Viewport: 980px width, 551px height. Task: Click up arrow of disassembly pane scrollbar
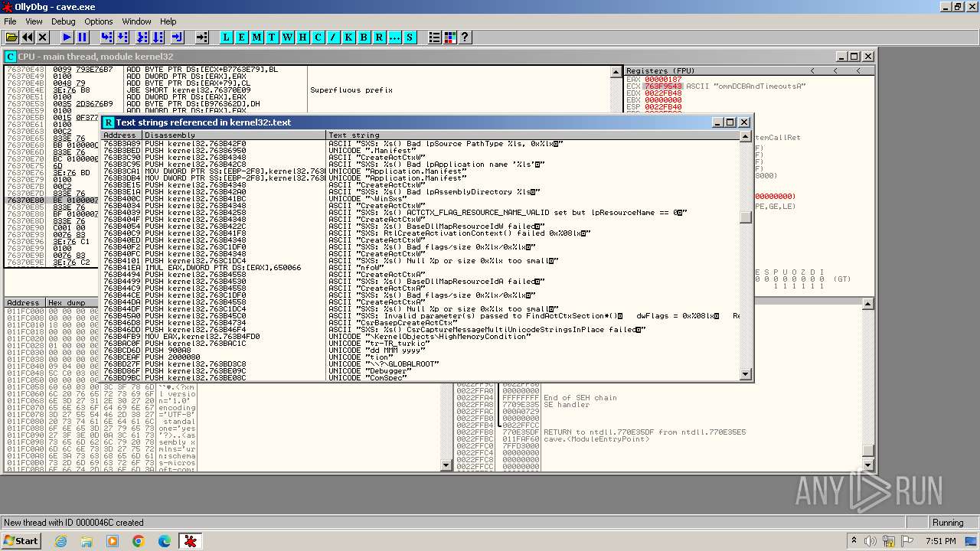click(x=616, y=71)
